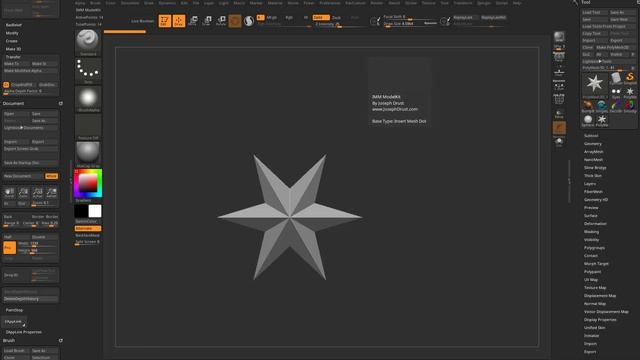Open the MatCap Gray material selector
Image resolution: width=640 pixels, height=360 pixels.
pyautogui.click(x=88, y=155)
